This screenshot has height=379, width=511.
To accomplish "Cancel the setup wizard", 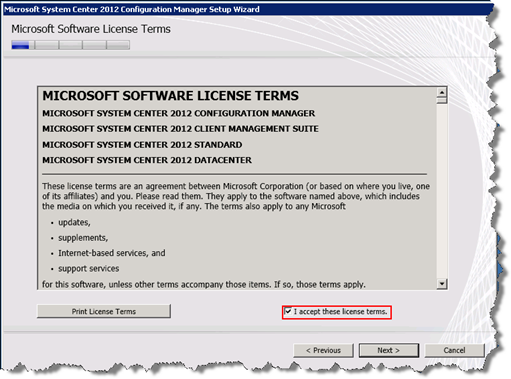I will click(454, 350).
